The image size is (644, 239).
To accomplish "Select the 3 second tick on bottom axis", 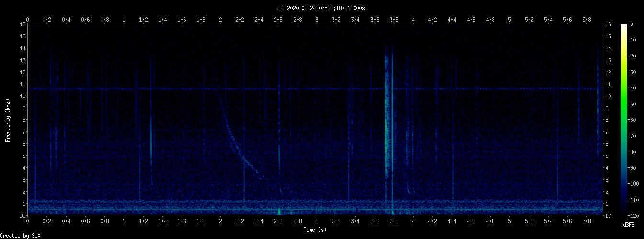I will coord(317,221).
